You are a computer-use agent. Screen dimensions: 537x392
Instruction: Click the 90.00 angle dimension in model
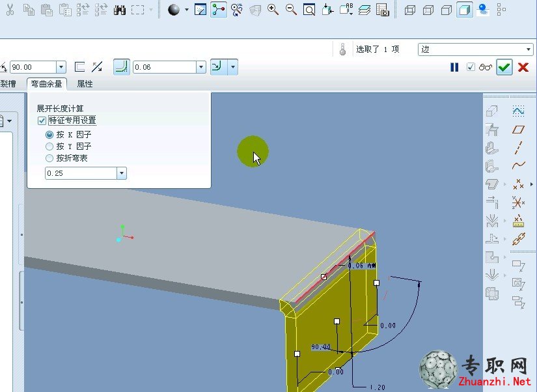click(321, 347)
